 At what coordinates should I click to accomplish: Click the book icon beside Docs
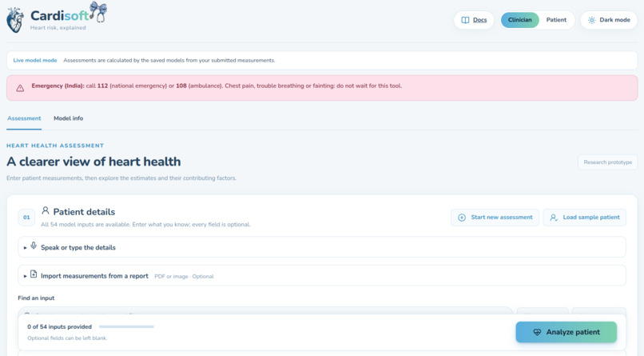[x=465, y=20]
